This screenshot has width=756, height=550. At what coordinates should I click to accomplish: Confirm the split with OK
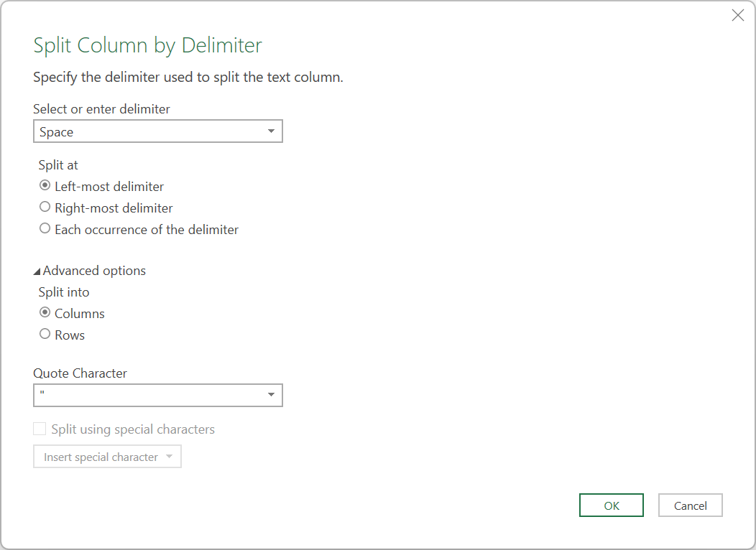point(611,505)
